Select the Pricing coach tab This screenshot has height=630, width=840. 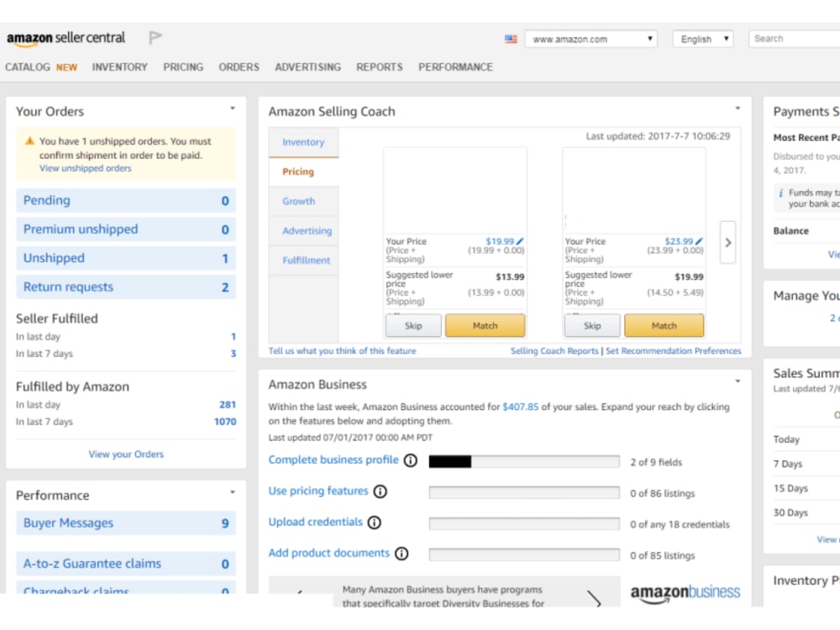(x=304, y=171)
